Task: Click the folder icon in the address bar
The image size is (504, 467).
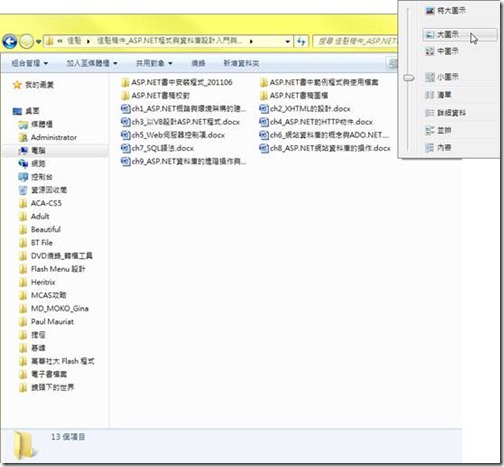Action: point(50,41)
